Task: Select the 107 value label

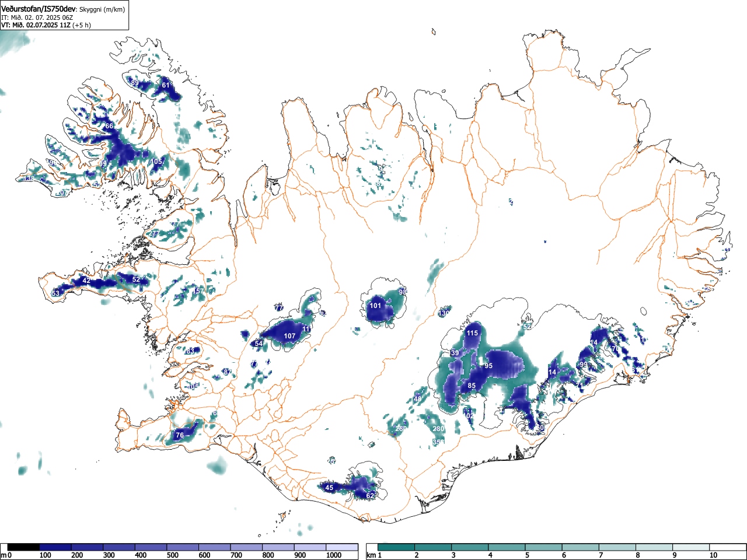Action: 289,336
